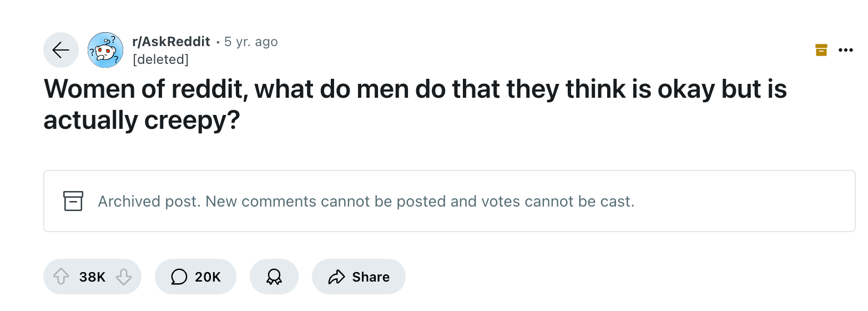Open the three-dot overflow menu
868x311 pixels.
coord(846,50)
